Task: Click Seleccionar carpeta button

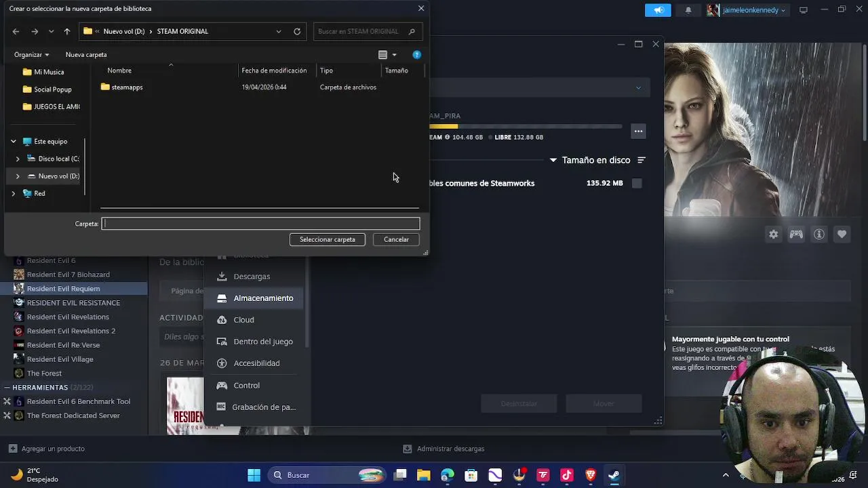Action: [328, 239]
